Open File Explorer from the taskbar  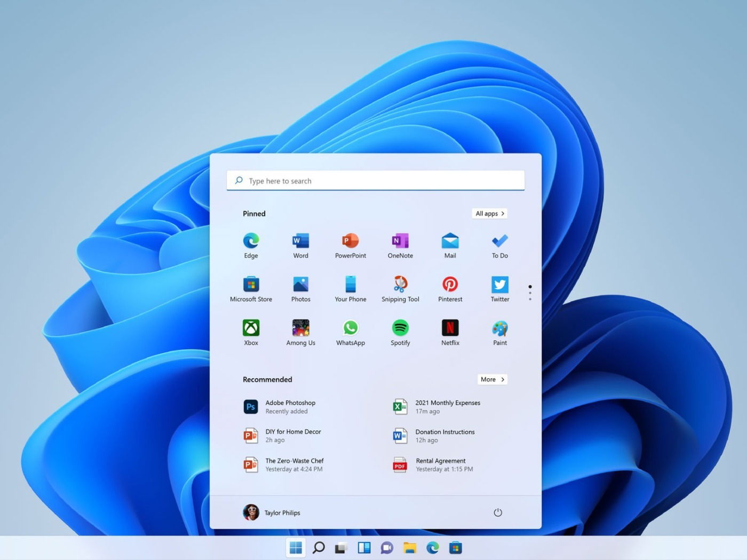point(409,547)
